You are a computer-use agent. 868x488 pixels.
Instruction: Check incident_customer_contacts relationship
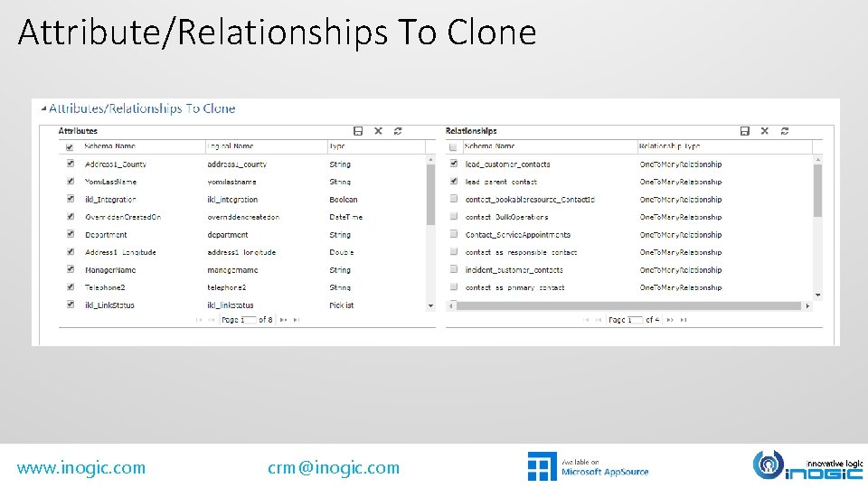tap(454, 269)
